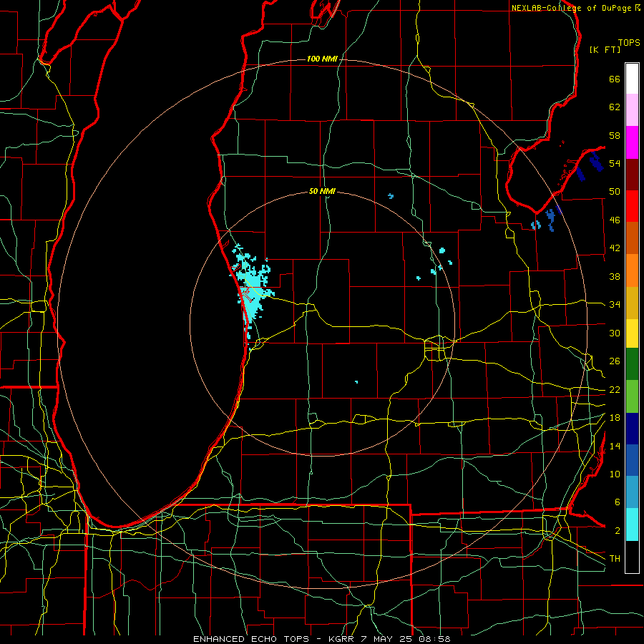Image resolution: width=644 pixels, height=644 pixels.
Task: Click the black threshold legend swatch
Action: tap(632, 557)
